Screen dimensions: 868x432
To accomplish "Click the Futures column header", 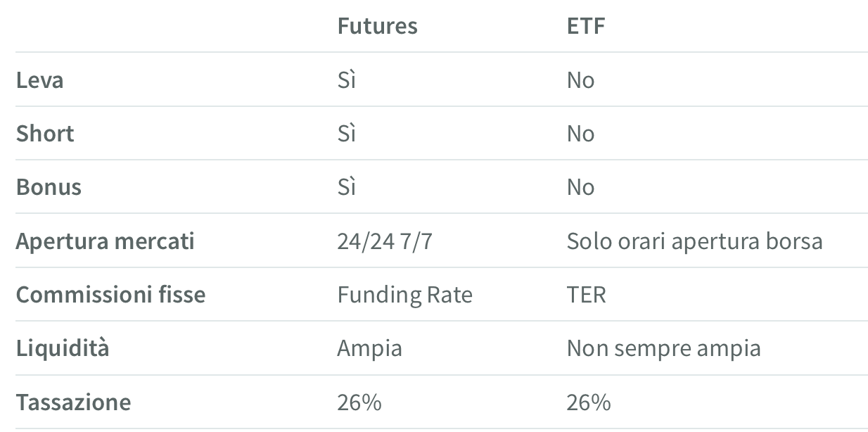I will click(x=377, y=26).
